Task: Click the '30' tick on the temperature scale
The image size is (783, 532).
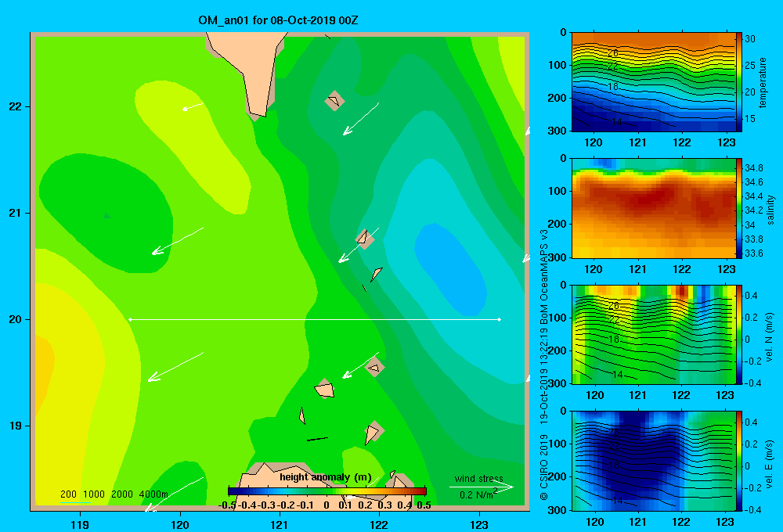Action: click(x=750, y=39)
